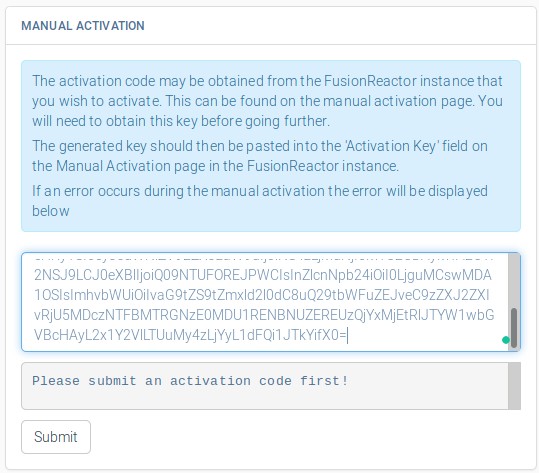Viewport: 539px width, 473px height.
Task: Click the partially hidden top line of code
Action: (x=264, y=258)
